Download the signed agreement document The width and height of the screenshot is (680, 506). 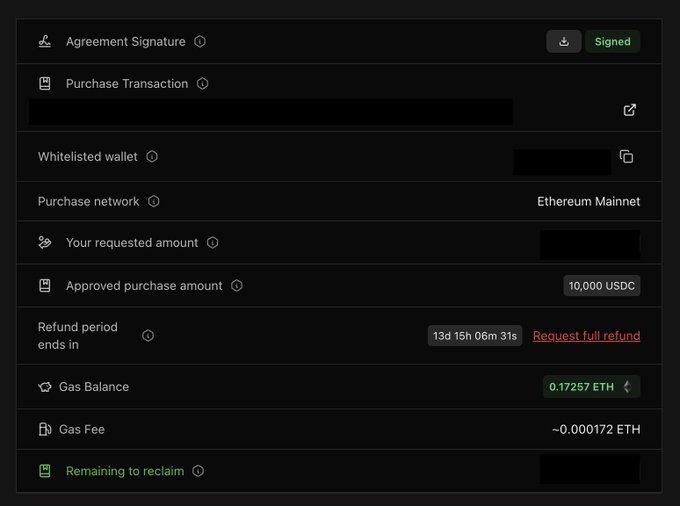pos(563,42)
